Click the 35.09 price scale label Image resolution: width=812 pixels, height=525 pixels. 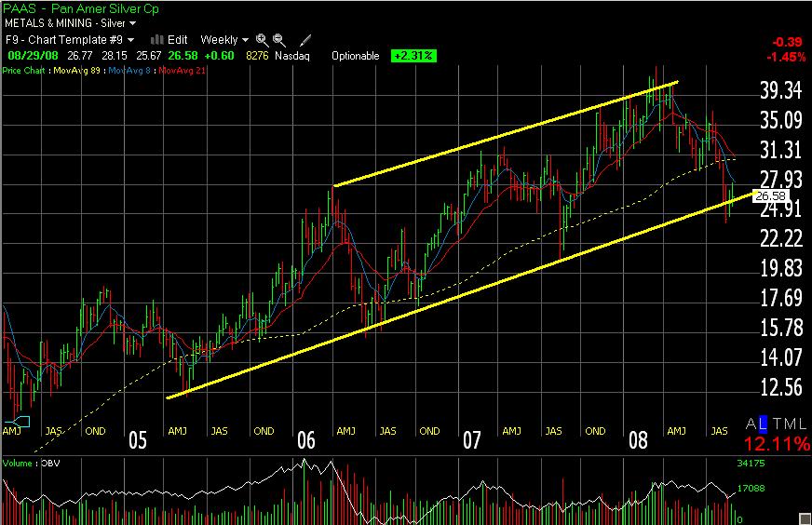[x=781, y=119]
